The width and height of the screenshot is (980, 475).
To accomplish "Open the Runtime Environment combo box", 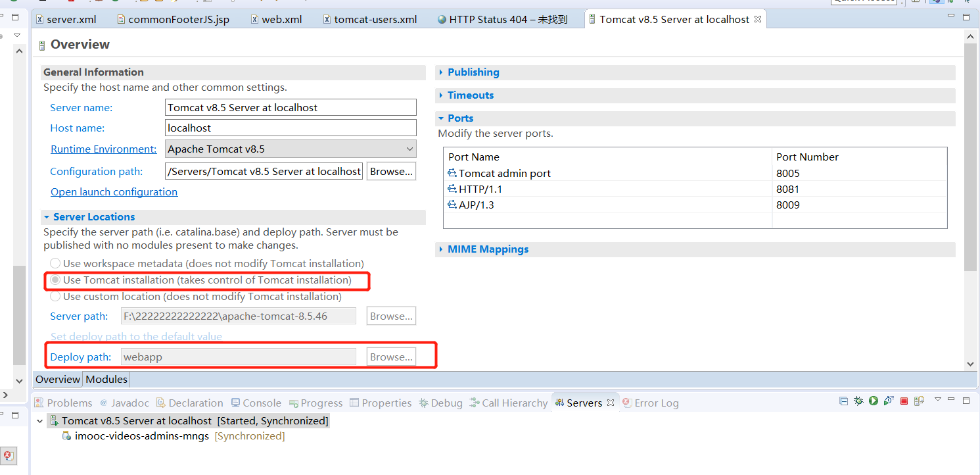I will click(290, 149).
